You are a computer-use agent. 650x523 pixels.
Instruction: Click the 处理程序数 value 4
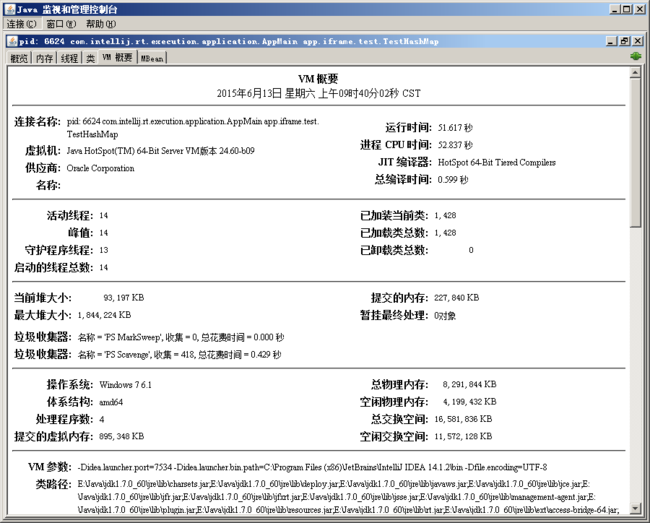tap(102, 419)
